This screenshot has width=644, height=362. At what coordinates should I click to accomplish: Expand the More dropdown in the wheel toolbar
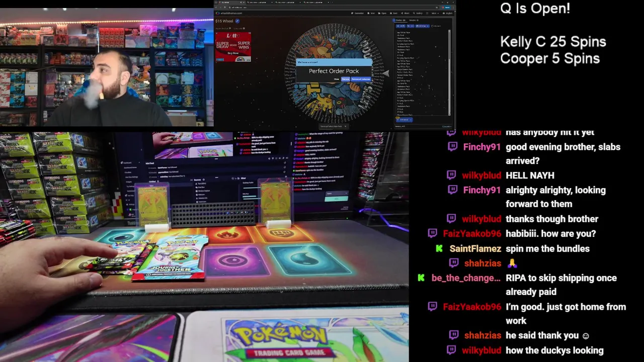tap(435, 13)
